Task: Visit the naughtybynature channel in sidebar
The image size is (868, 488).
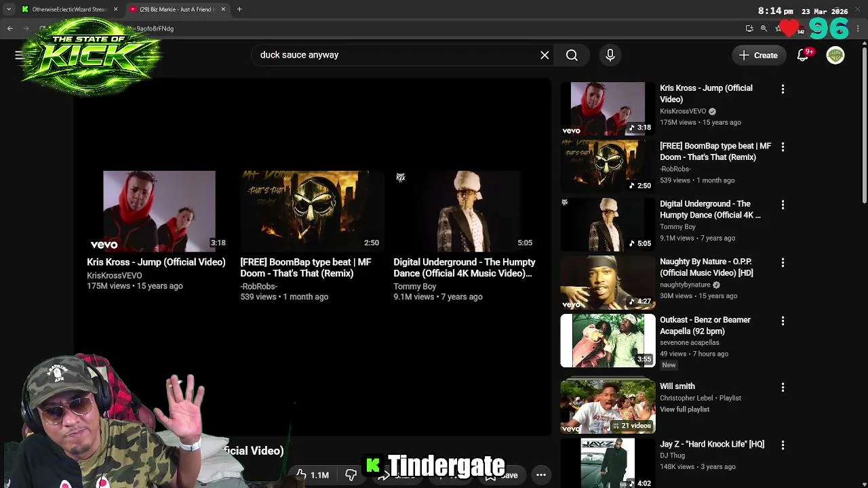Action: pos(685,285)
